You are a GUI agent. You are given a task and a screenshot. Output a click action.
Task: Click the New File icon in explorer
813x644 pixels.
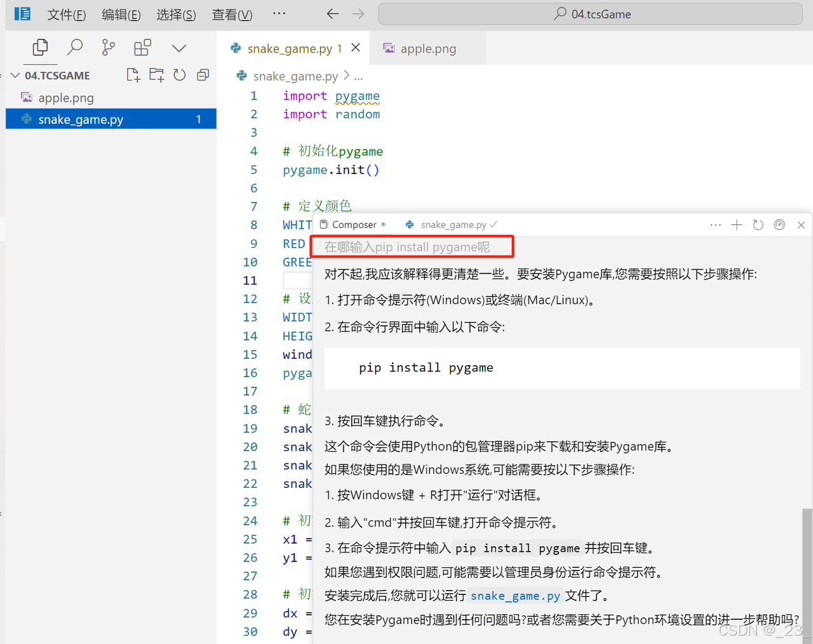click(133, 75)
